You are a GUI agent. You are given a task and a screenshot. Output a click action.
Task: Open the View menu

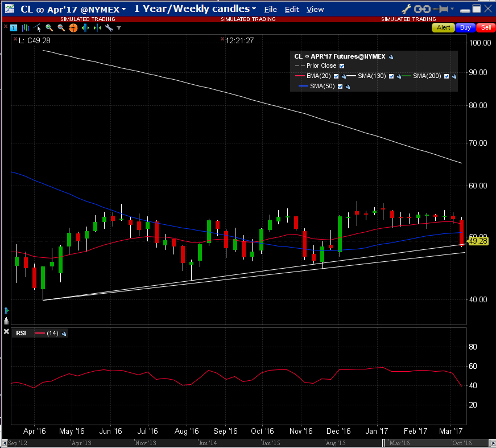pos(315,9)
